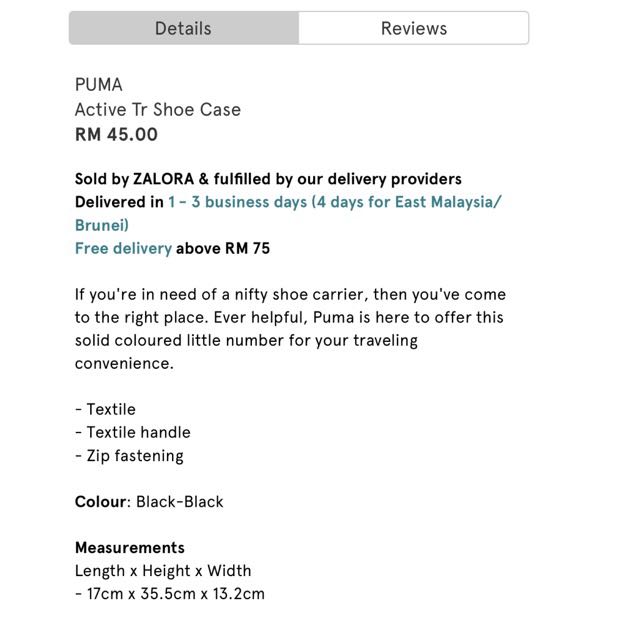Click the Brunei link text
640x640 pixels.
click(102, 225)
